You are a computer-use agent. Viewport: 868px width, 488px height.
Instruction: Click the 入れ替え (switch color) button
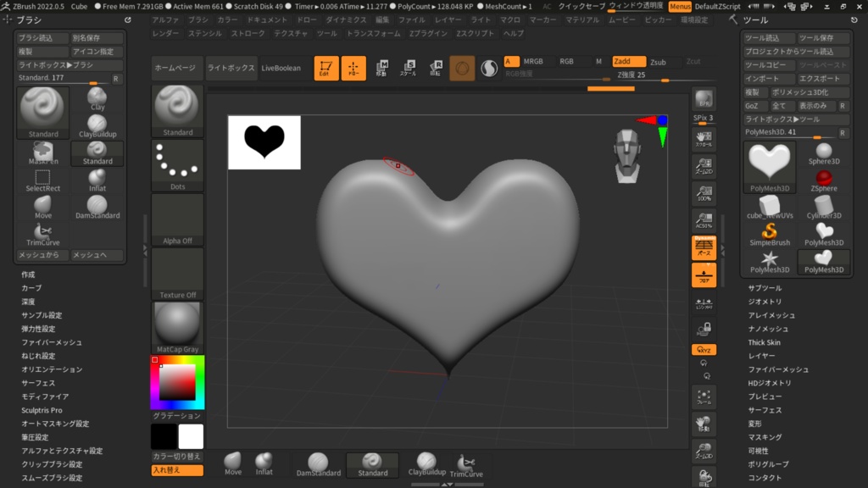pyautogui.click(x=177, y=470)
